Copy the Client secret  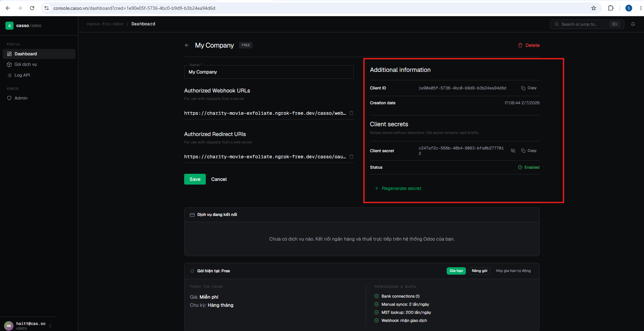529,151
